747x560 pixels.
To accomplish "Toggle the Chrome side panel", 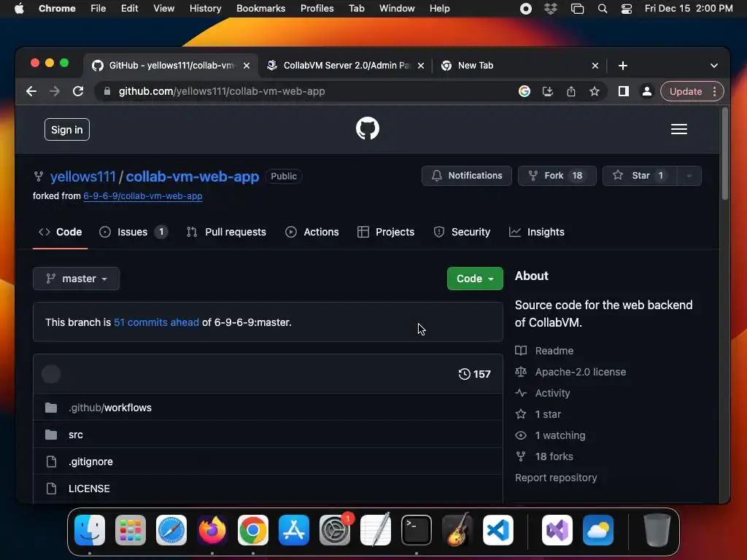I will pyautogui.click(x=623, y=91).
